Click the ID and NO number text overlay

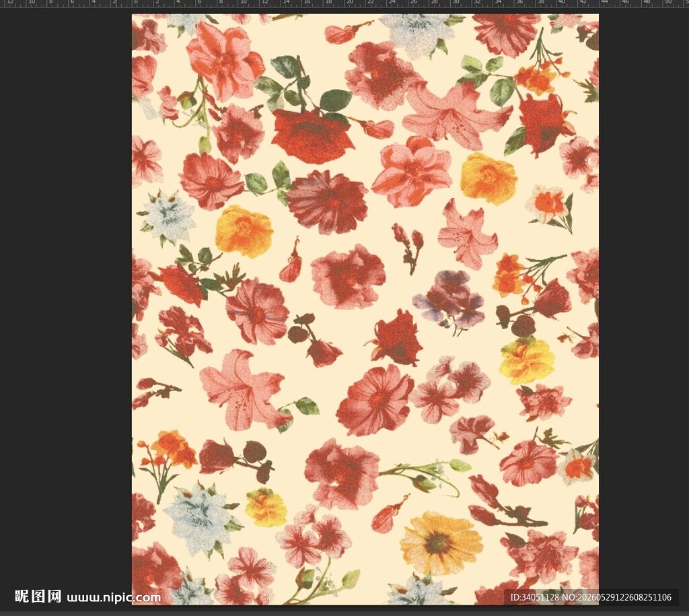point(591,597)
